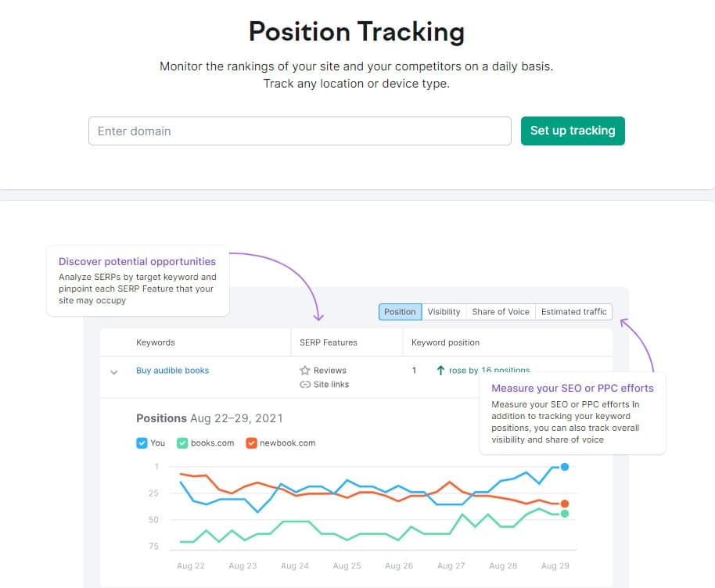Click the orange endpoint dot on chart
This screenshot has height=588, width=715.
pyautogui.click(x=565, y=504)
